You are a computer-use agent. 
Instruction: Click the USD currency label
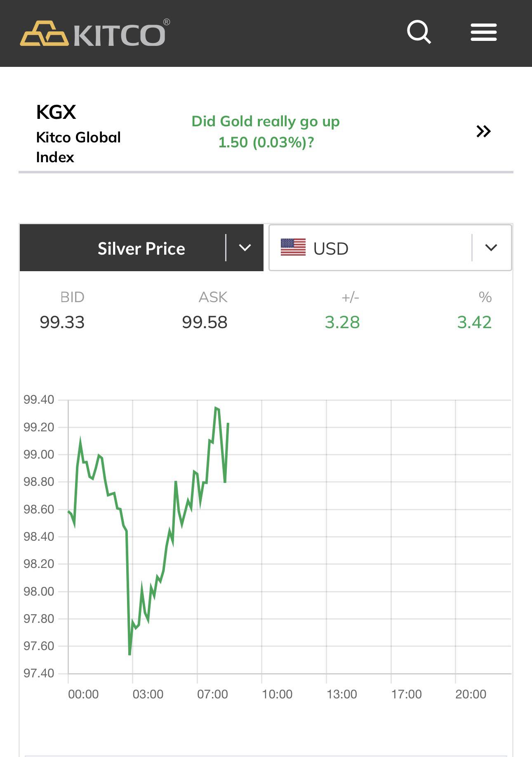331,248
